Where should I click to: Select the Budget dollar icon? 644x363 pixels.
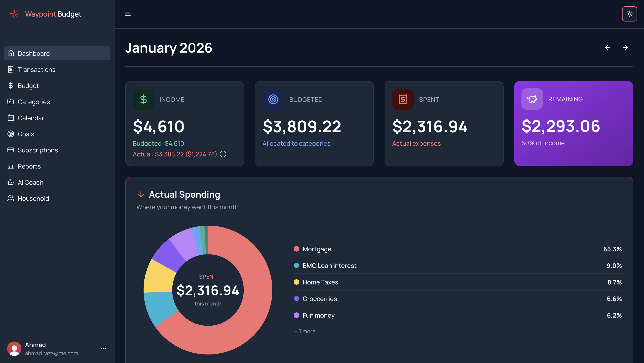point(11,85)
